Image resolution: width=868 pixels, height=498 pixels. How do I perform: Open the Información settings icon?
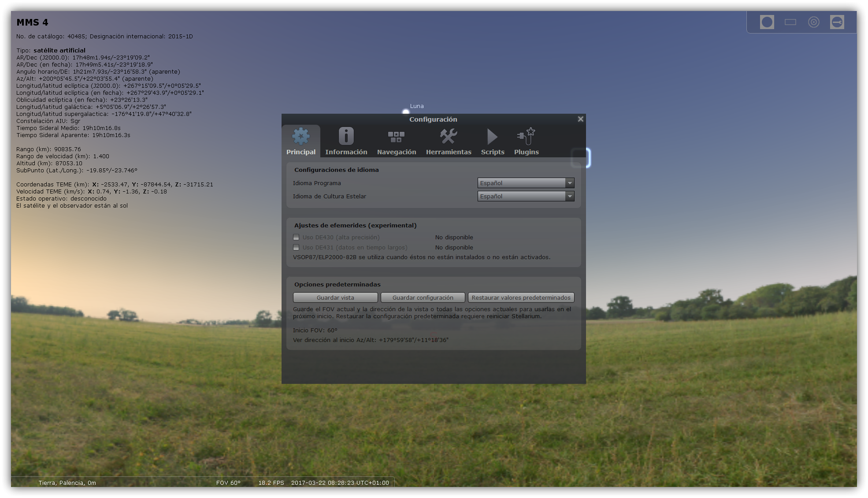[346, 137]
